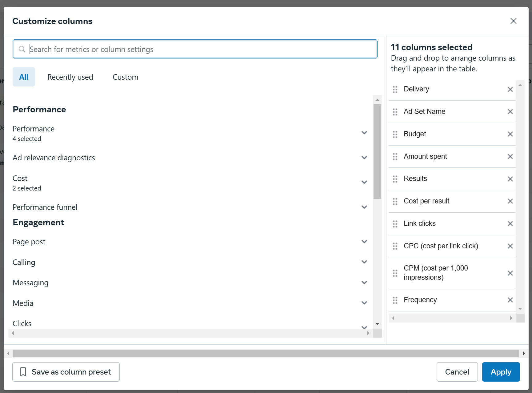Remove the Link clicks column

[510, 224]
